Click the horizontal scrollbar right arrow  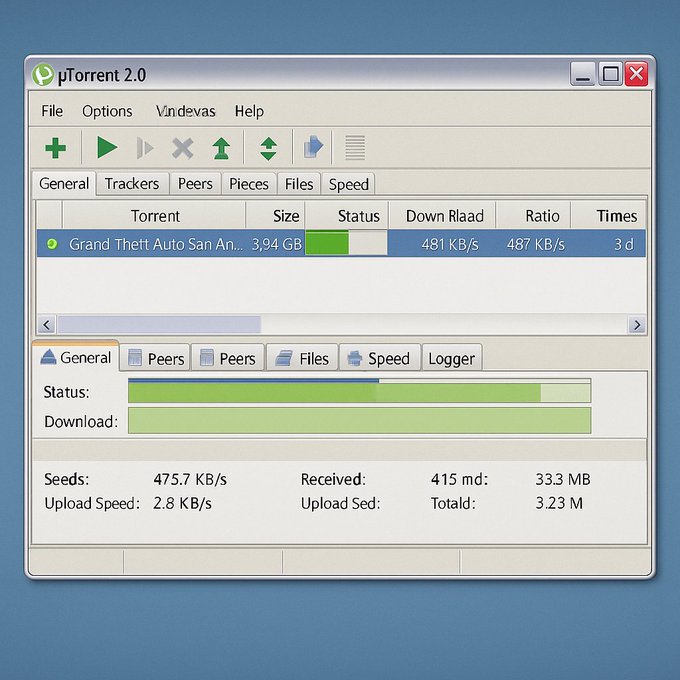[x=637, y=325]
